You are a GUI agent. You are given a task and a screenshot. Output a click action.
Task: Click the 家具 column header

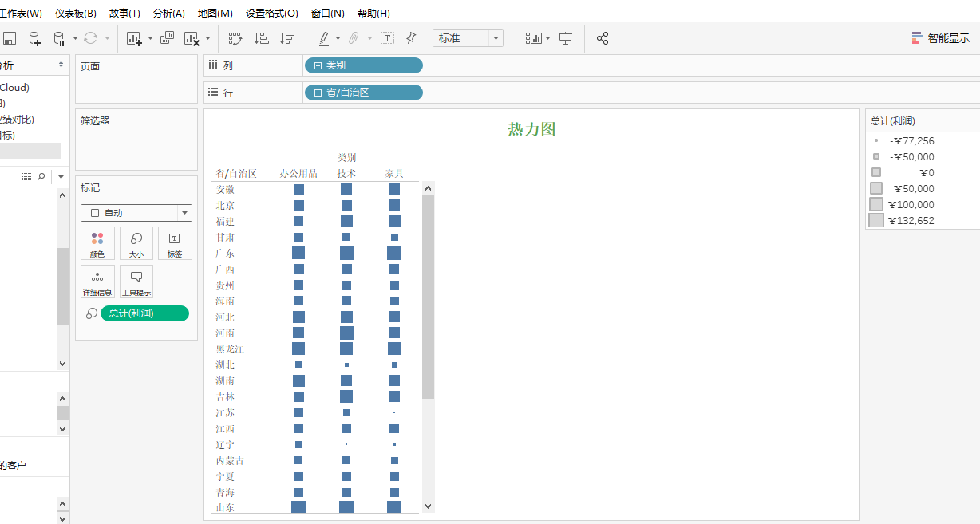pyautogui.click(x=394, y=173)
